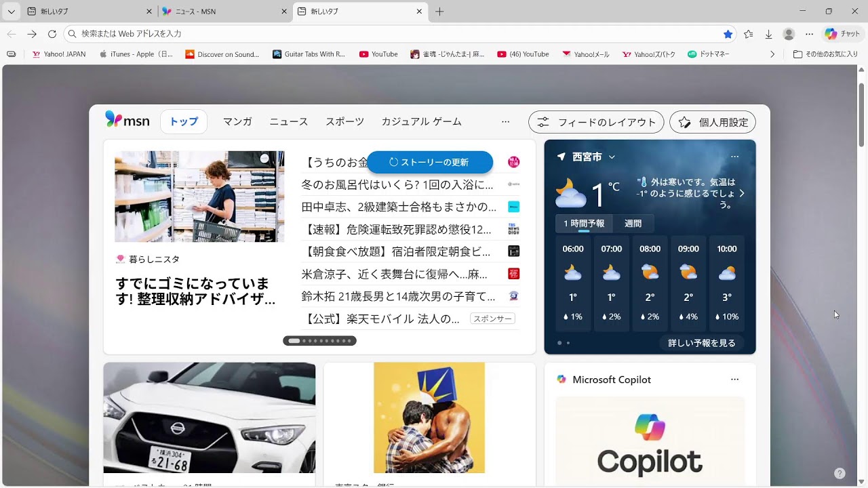
Task: Open Yahoo!メール bookmark
Action: 586,54
